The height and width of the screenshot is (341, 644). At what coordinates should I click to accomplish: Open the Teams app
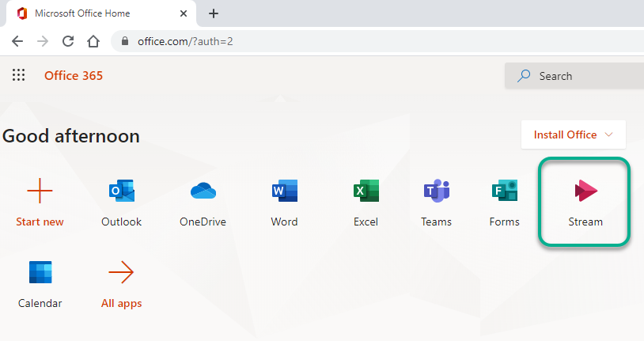pyautogui.click(x=436, y=191)
